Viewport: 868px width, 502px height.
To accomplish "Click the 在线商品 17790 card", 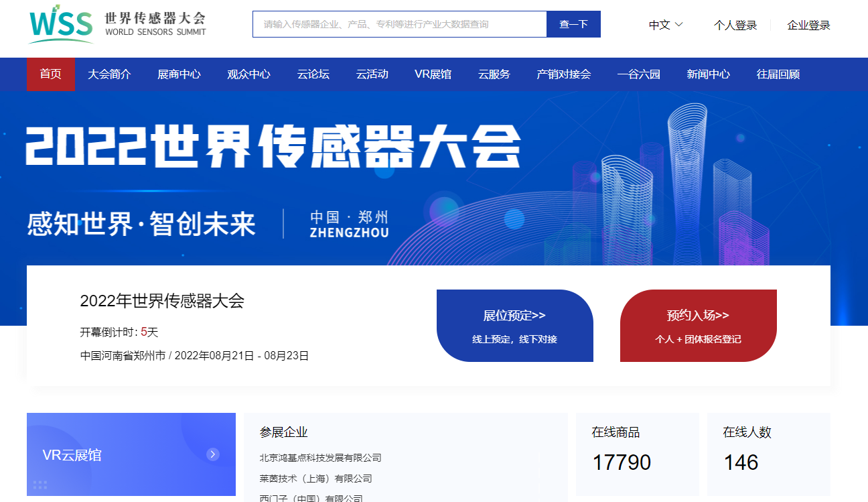I will click(x=638, y=454).
